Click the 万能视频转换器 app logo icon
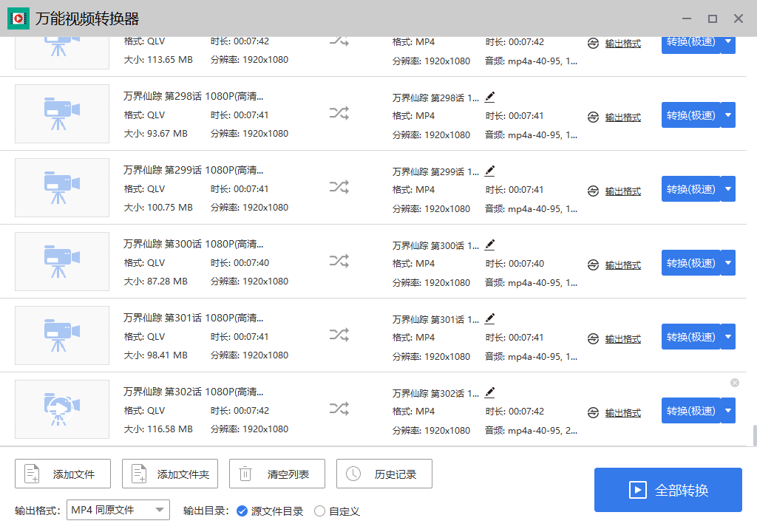This screenshot has height=532, width=757. [x=18, y=18]
